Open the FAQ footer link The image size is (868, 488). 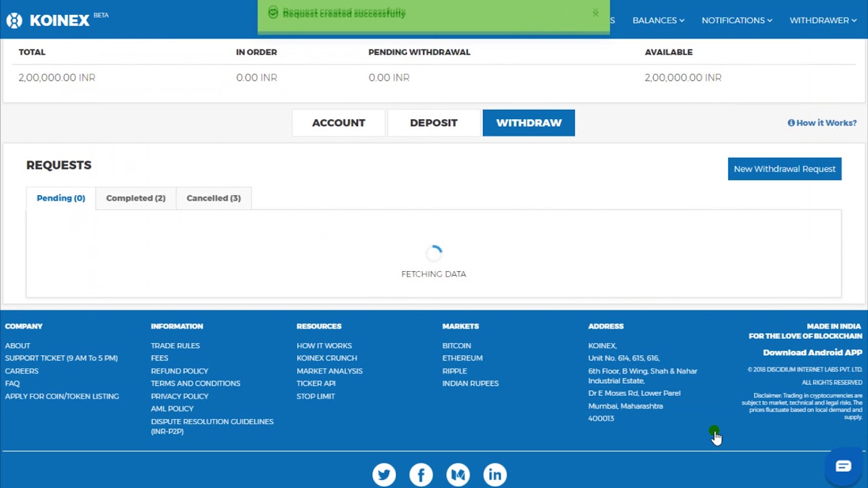click(x=12, y=383)
